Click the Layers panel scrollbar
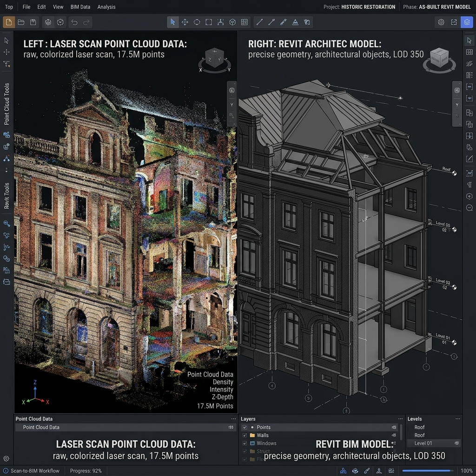 tap(401, 432)
